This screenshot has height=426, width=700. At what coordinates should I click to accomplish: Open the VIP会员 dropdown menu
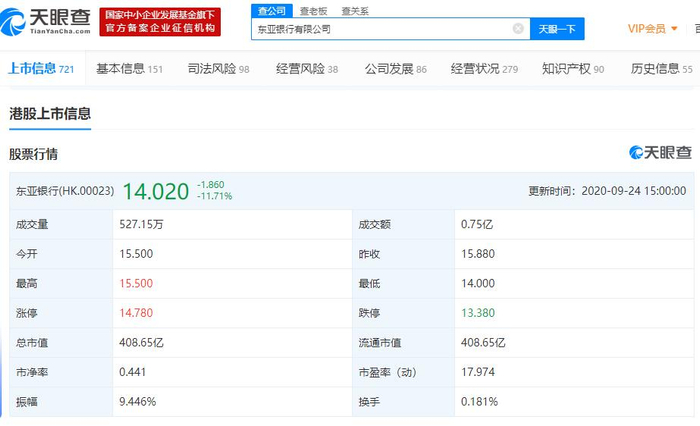point(651,29)
